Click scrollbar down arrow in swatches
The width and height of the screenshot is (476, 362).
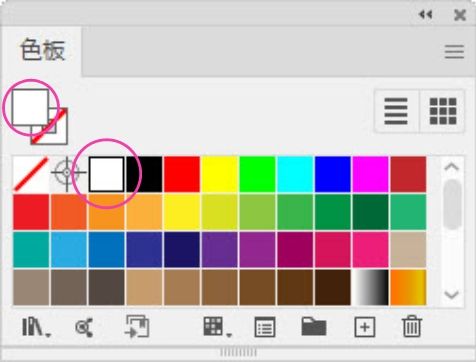(x=452, y=295)
